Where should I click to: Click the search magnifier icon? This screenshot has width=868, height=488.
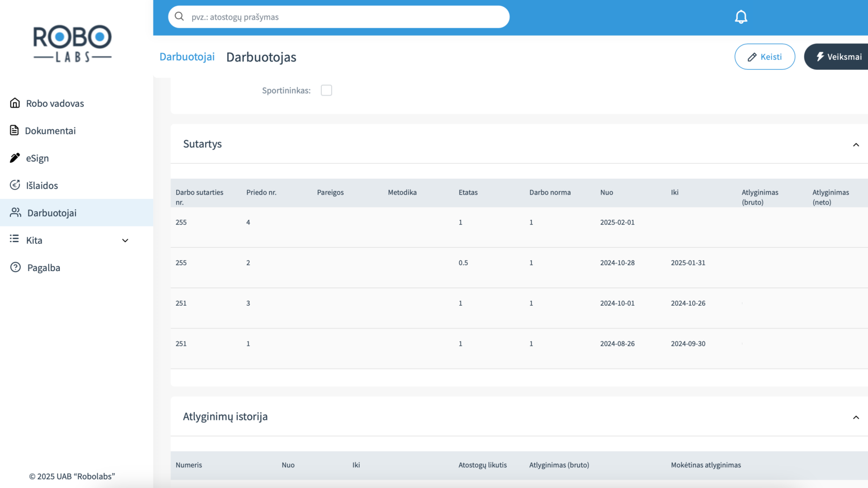[179, 17]
